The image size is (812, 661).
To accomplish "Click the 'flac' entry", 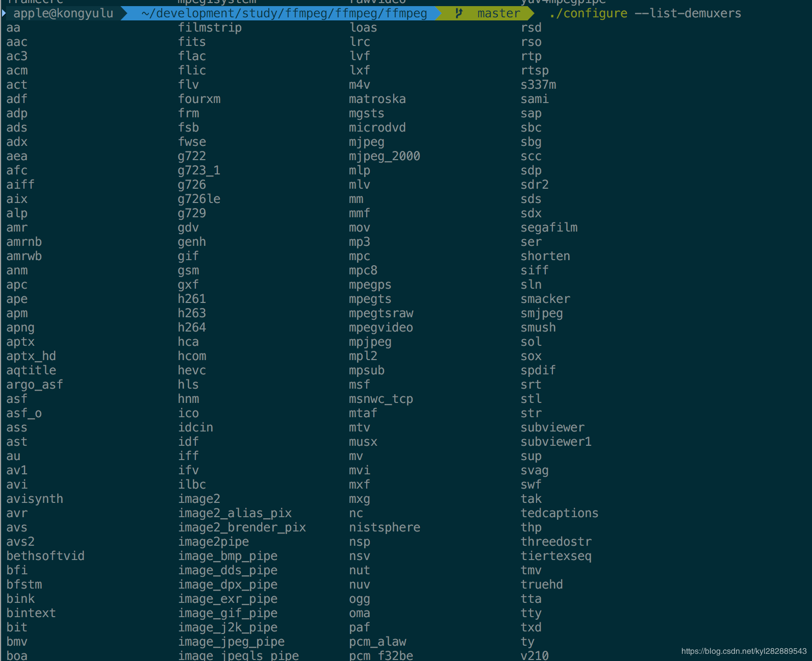I will [x=192, y=56].
